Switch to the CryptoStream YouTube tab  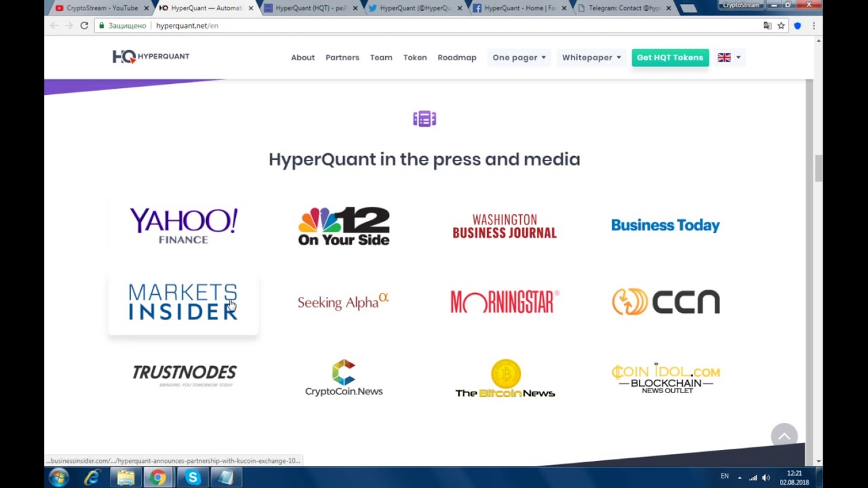tap(102, 8)
